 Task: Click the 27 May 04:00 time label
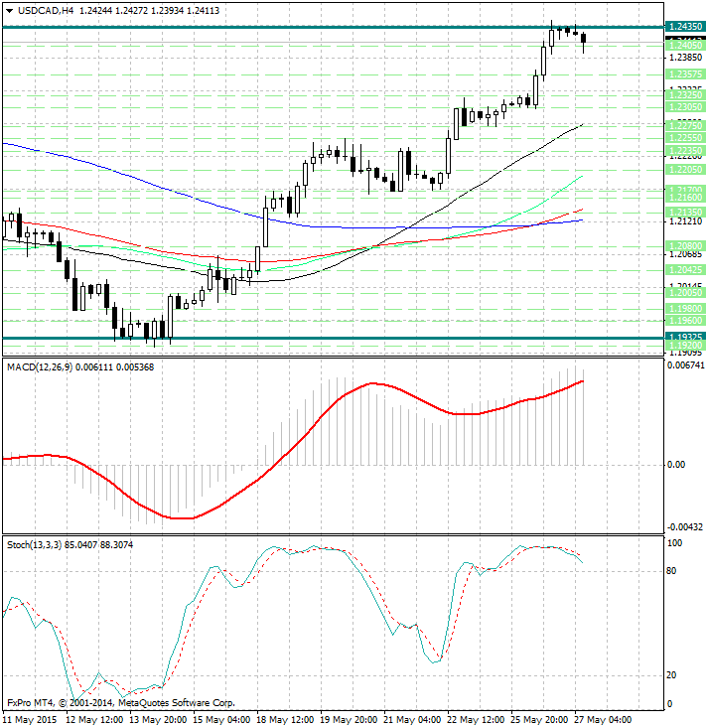[606, 717]
